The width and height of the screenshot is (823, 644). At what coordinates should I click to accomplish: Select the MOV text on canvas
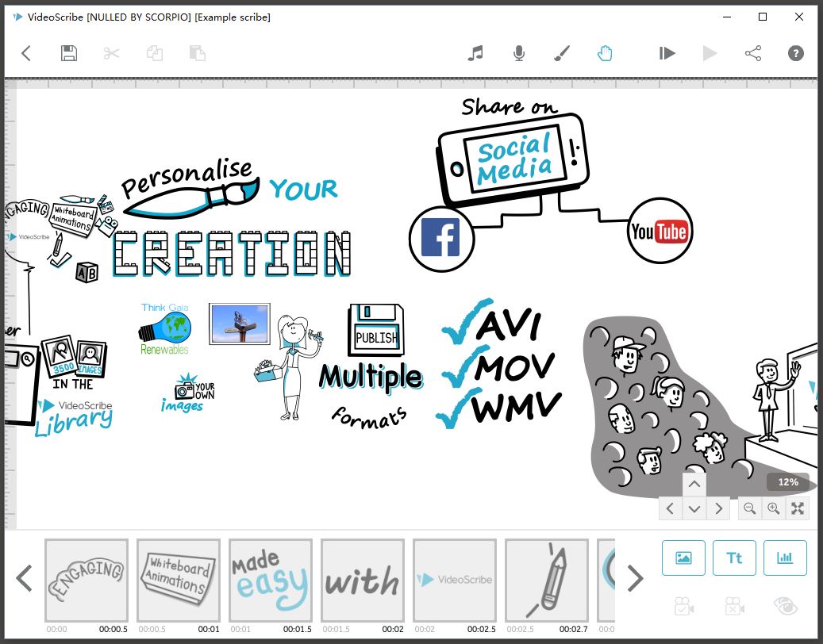[515, 366]
